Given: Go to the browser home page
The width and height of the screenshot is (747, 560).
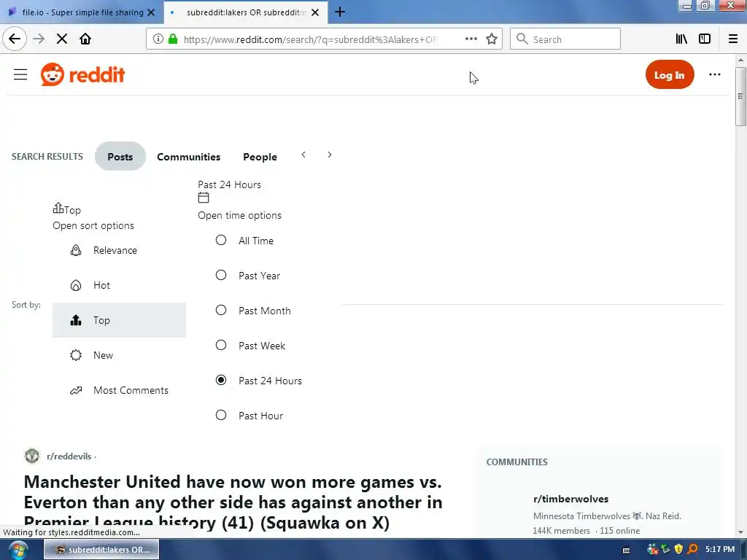Looking at the screenshot, I should click(85, 39).
